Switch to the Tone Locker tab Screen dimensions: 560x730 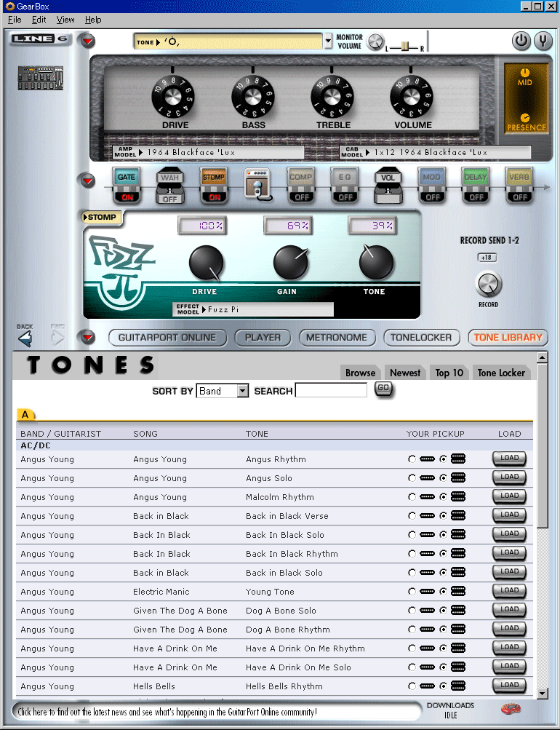click(x=501, y=373)
